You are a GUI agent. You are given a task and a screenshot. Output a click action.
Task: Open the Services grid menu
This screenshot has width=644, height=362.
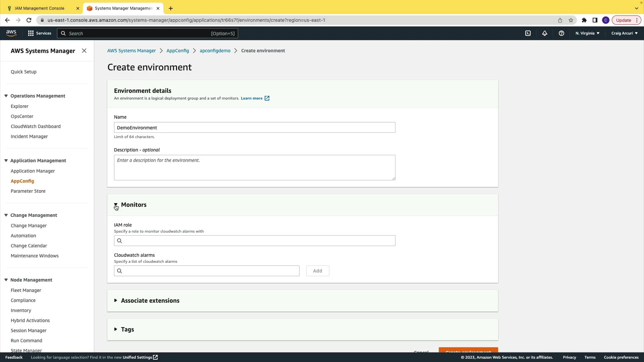pos(40,33)
